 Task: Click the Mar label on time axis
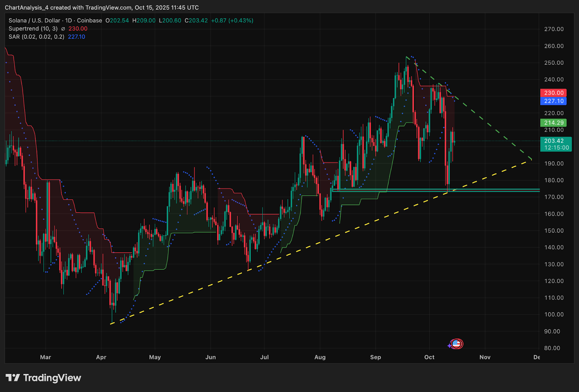click(x=46, y=357)
